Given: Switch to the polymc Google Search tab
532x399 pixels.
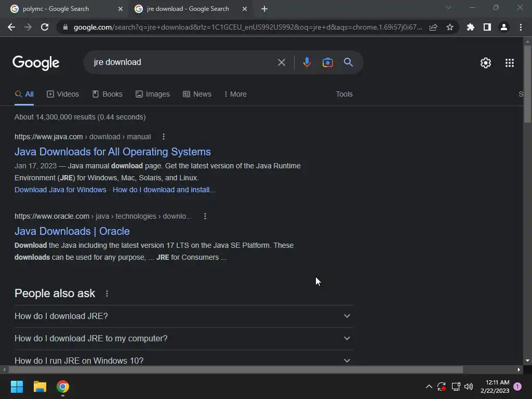Looking at the screenshot, I should point(64,9).
